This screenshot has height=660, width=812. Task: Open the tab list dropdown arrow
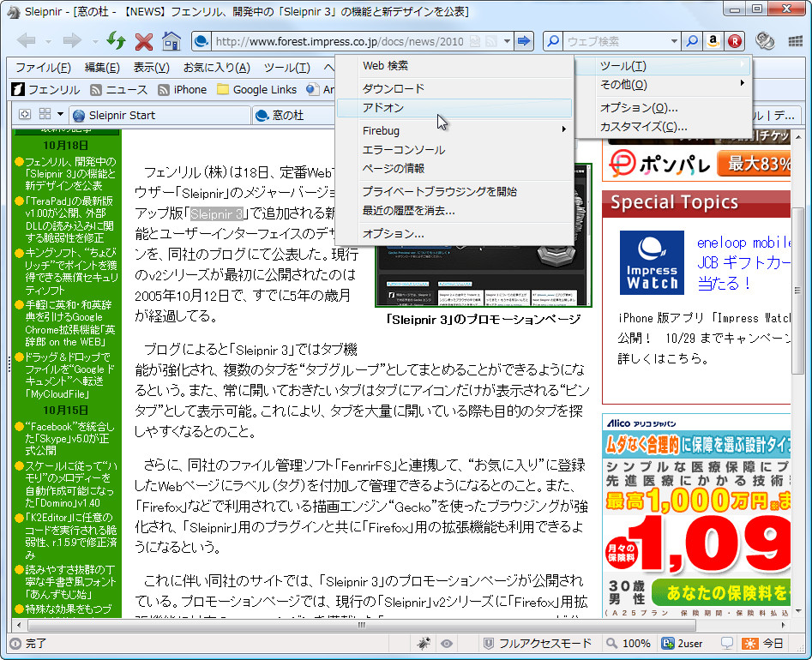pyautogui.click(x=61, y=114)
